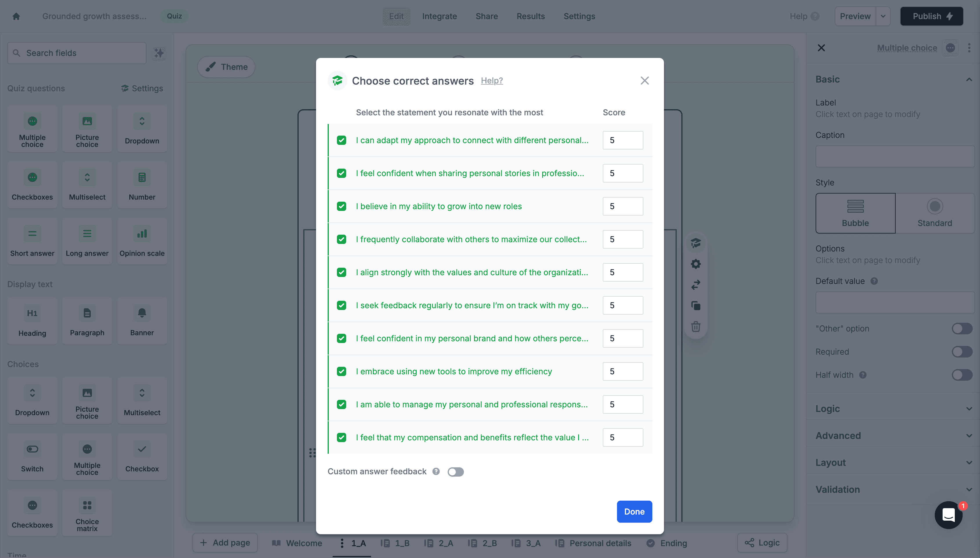Click the Add page button
This screenshot has width=980, height=558.
pyautogui.click(x=225, y=543)
